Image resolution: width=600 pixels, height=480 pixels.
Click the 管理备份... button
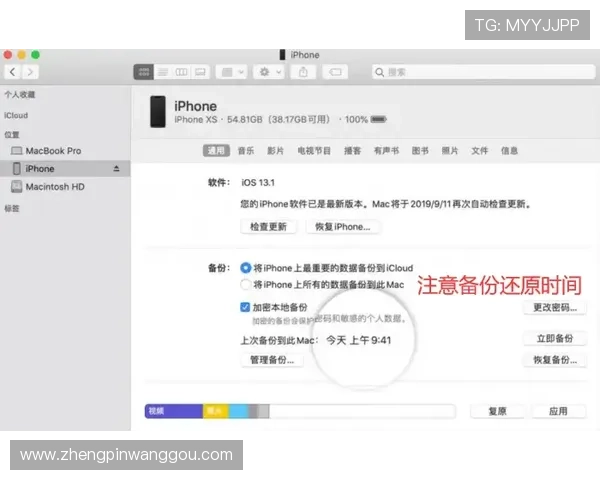(272, 360)
